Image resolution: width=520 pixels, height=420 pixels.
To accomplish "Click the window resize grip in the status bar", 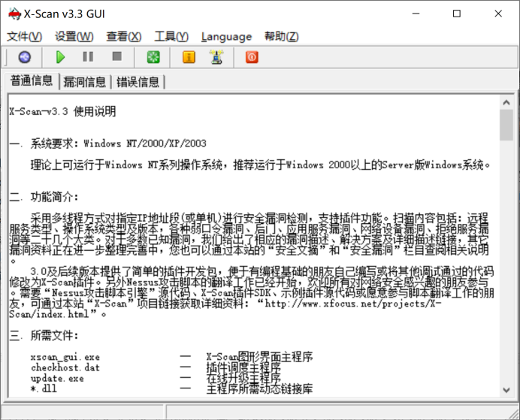I will [514, 414].
